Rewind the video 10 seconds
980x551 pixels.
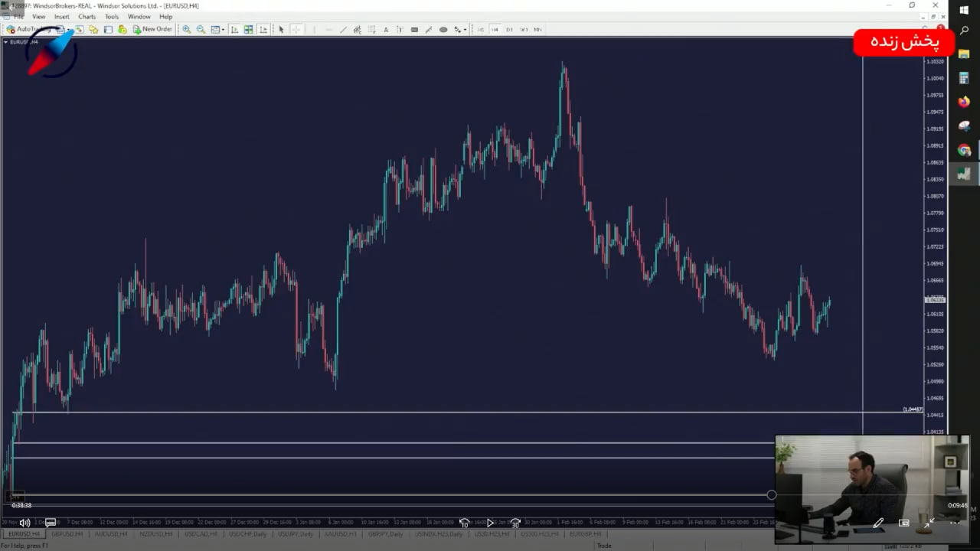(464, 523)
